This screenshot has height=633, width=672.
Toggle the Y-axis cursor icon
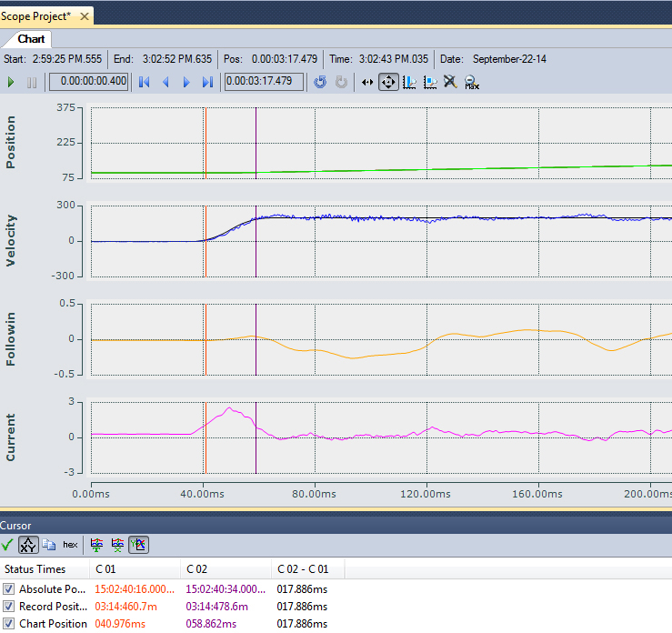[138, 545]
